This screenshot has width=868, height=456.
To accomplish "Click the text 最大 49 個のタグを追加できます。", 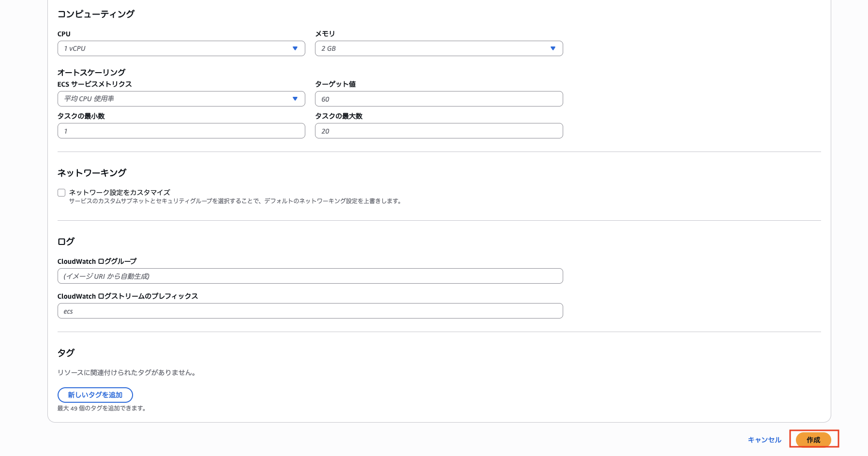I will pyautogui.click(x=103, y=408).
